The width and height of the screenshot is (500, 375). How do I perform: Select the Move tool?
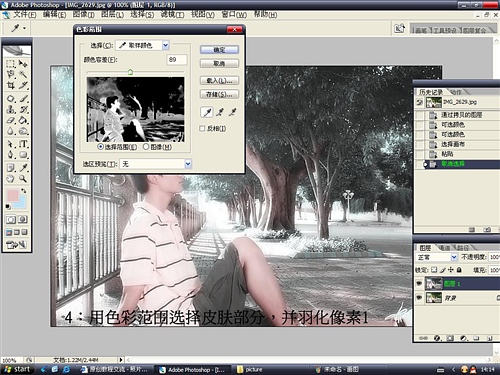click(x=23, y=63)
